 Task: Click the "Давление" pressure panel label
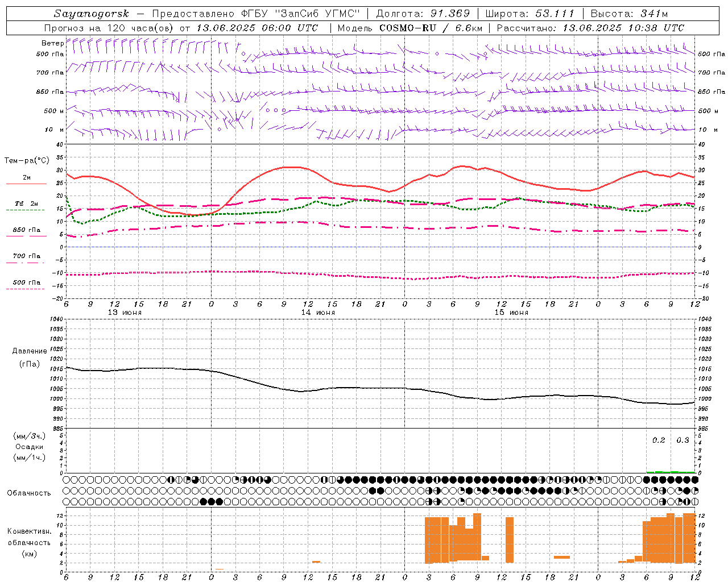click(x=30, y=351)
